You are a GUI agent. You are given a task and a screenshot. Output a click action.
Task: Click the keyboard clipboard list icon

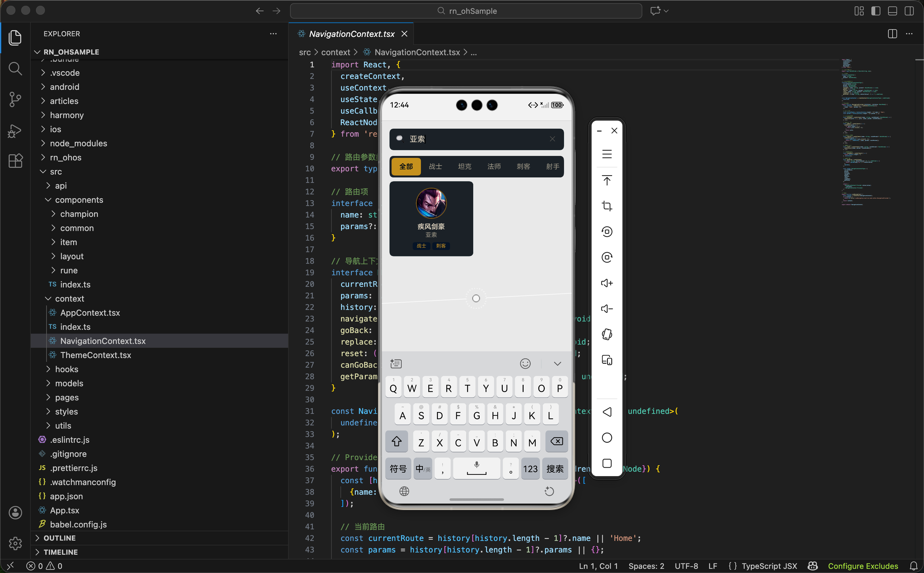[396, 364]
